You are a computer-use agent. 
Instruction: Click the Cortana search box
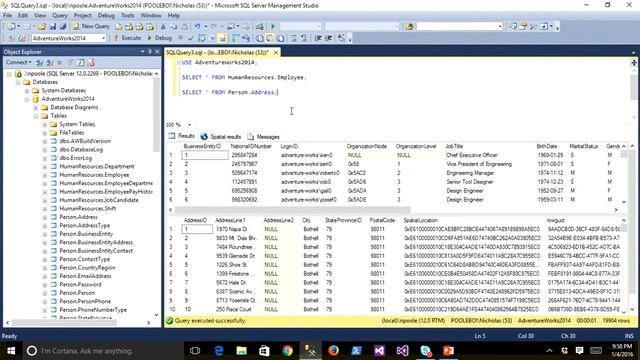pyautogui.click(x=102, y=351)
